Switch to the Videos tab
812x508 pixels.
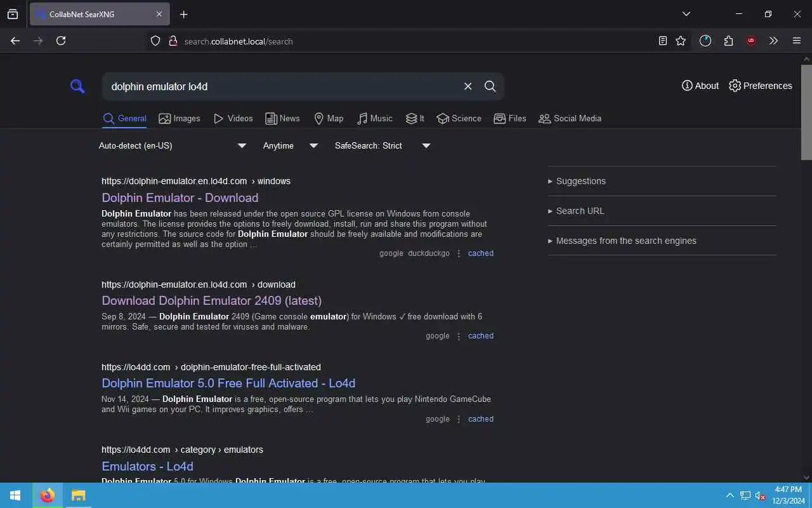pos(233,118)
